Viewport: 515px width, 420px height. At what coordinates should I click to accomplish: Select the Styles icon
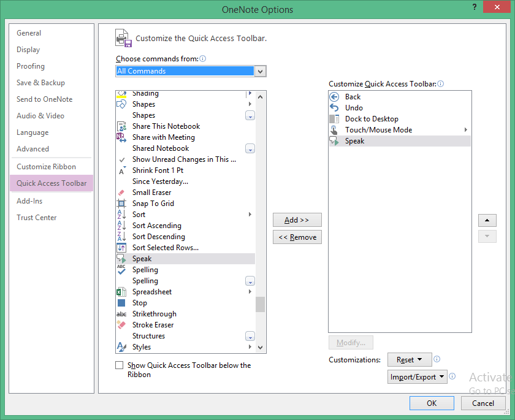pyautogui.click(x=121, y=347)
